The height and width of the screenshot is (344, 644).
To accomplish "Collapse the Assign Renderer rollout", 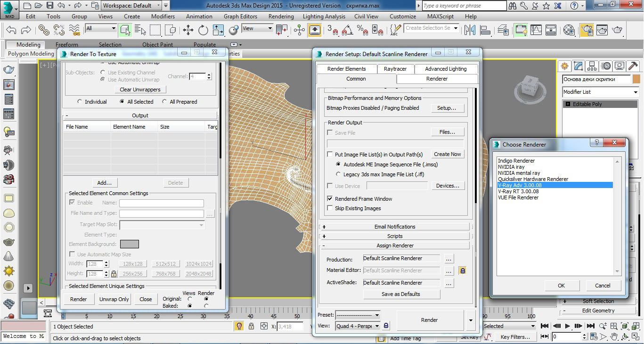I will tap(394, 246).
